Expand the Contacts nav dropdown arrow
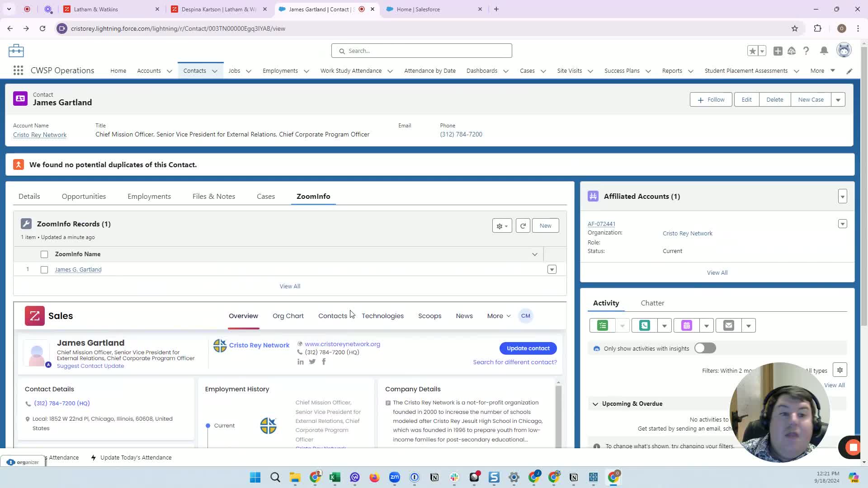The image size is (868, 488). coord(215,71)
